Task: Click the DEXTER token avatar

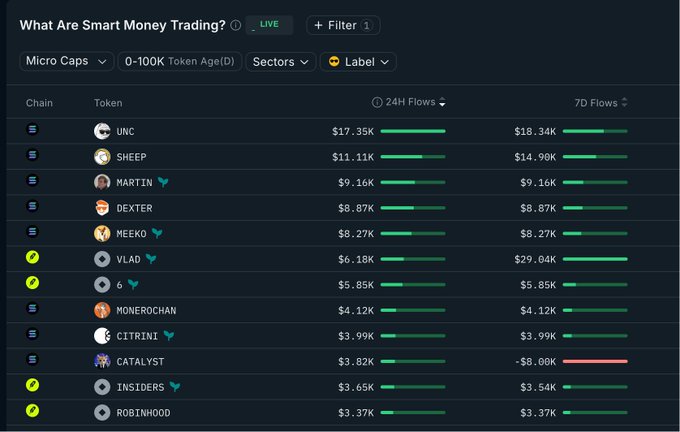Action: click(x=102, y=208)
